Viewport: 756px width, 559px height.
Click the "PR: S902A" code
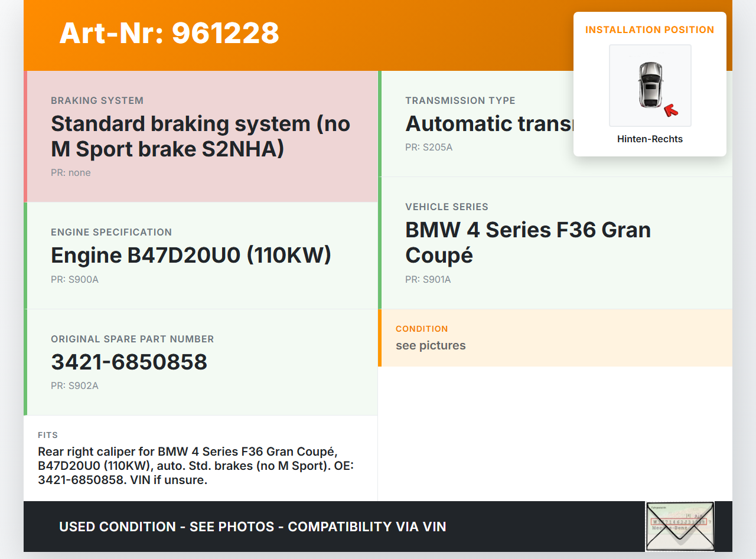(x=74, y=386)
